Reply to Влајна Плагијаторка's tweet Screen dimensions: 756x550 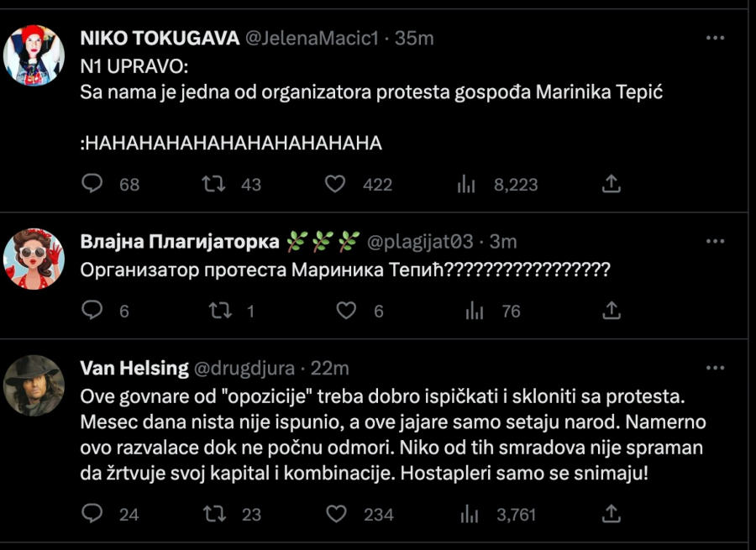[x=92, y=311]
